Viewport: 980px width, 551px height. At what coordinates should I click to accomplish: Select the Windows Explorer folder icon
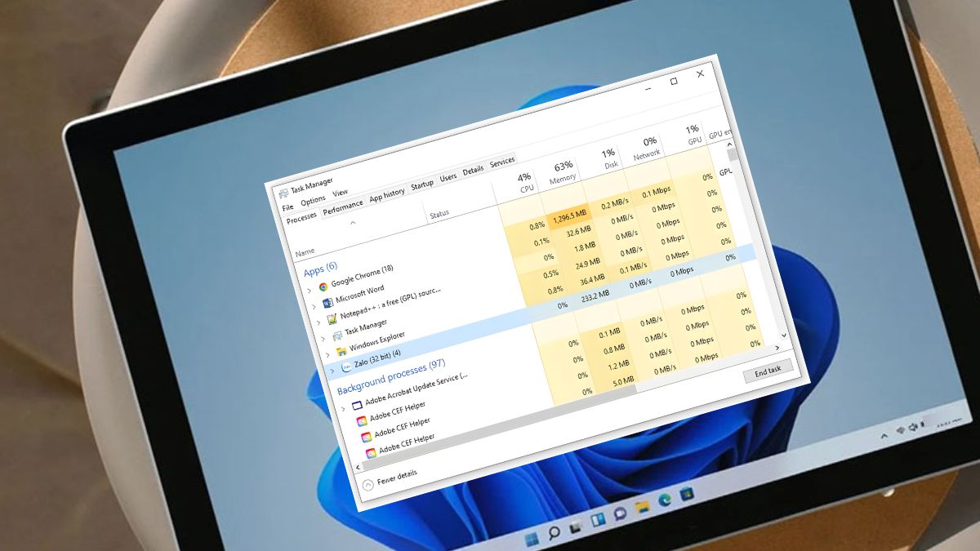point(341,352)
